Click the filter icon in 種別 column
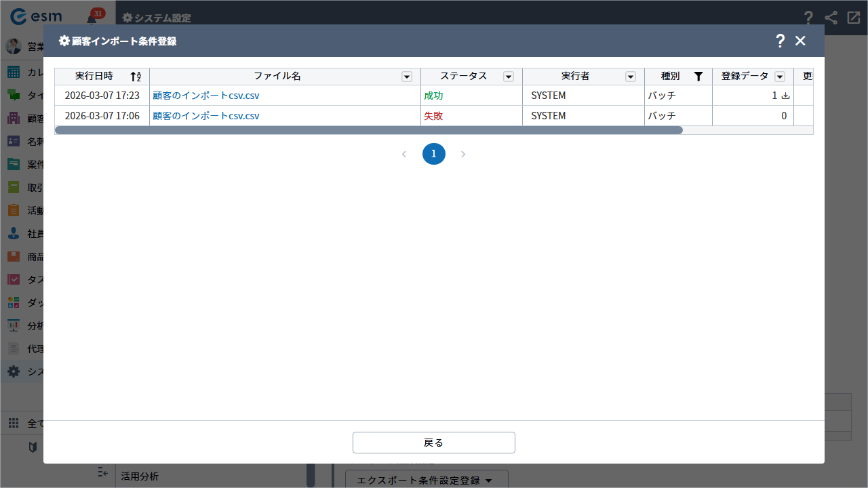The image size is (868, 488). tap(698, 77)
